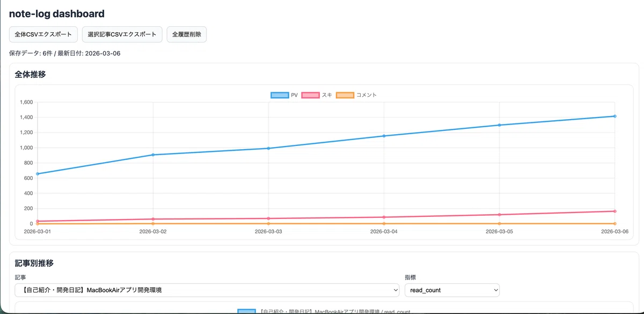Toggle the スキ legend swatch
Viewport: 644px width, 314px height.
tap(311, 95)
